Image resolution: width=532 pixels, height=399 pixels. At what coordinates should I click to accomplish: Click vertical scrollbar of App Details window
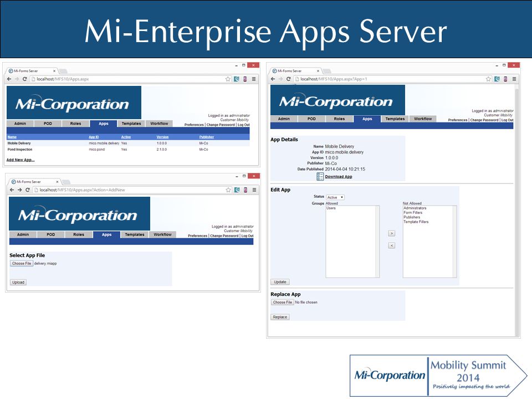(516, 211)
